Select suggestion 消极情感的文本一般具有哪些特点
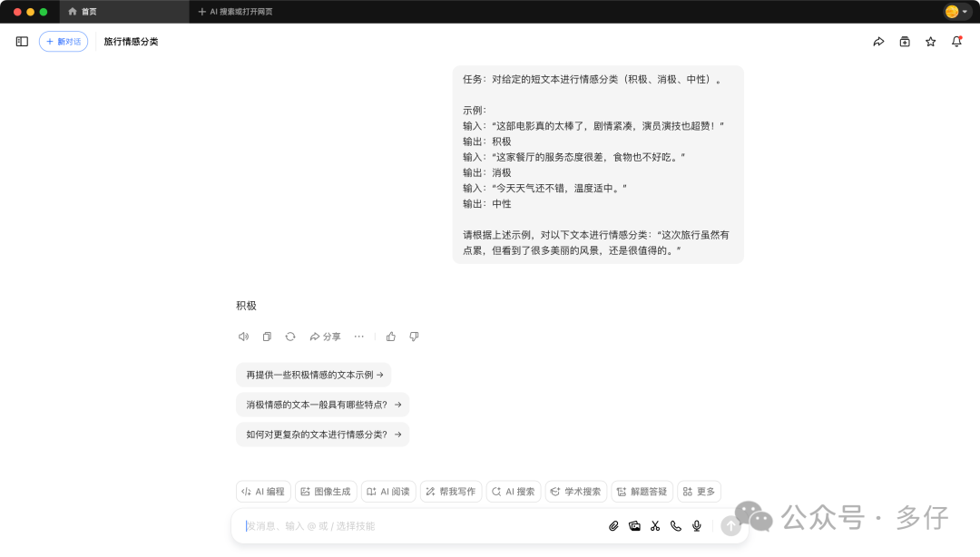980x557 pixels. [x=322, y=405]
